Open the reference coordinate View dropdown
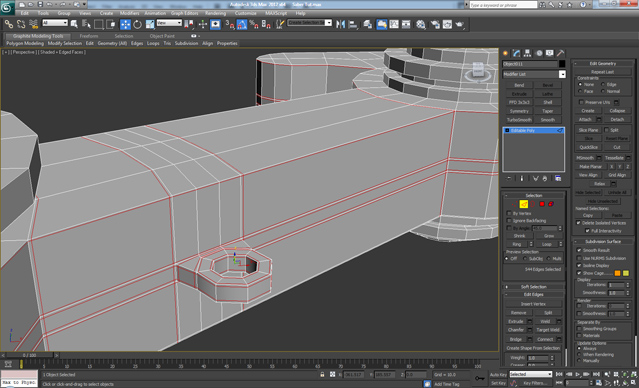This screenshot has width=639, height=388. [x=169, y=23]
